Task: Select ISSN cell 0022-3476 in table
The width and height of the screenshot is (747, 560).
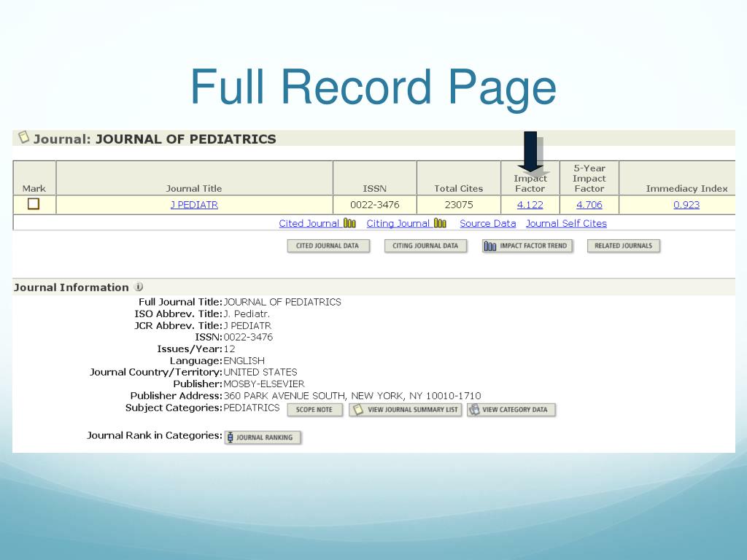Action: click(375, 205)
